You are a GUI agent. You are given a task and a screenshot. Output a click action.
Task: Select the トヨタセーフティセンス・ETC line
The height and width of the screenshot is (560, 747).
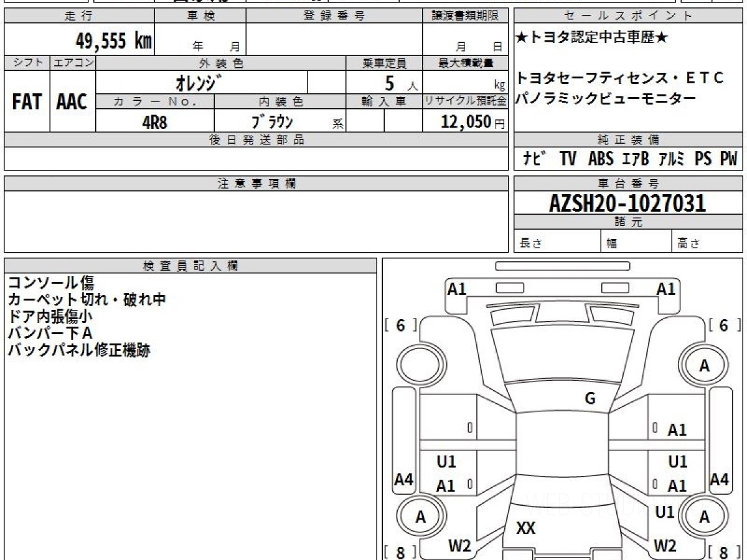[x=621, y=78]
